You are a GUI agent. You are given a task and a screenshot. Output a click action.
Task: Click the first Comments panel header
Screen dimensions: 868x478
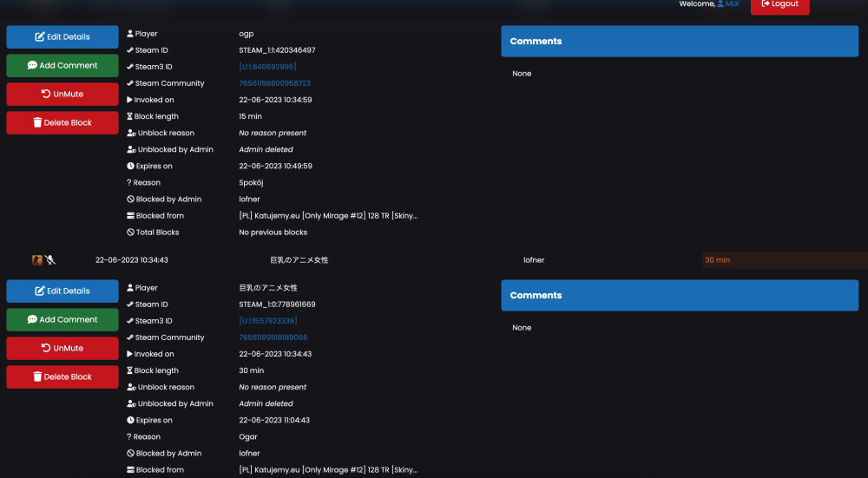point(680,41)
